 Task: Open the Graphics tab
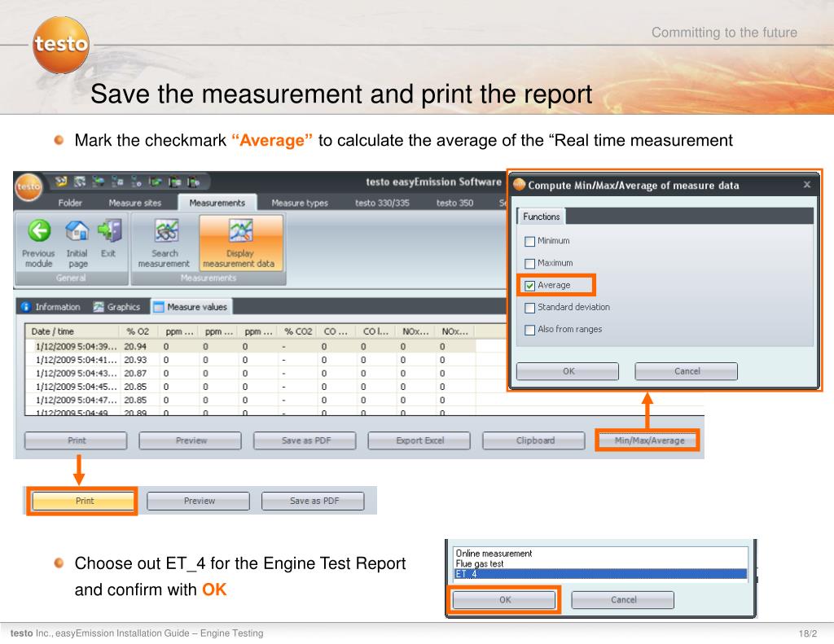pos(117,307)
